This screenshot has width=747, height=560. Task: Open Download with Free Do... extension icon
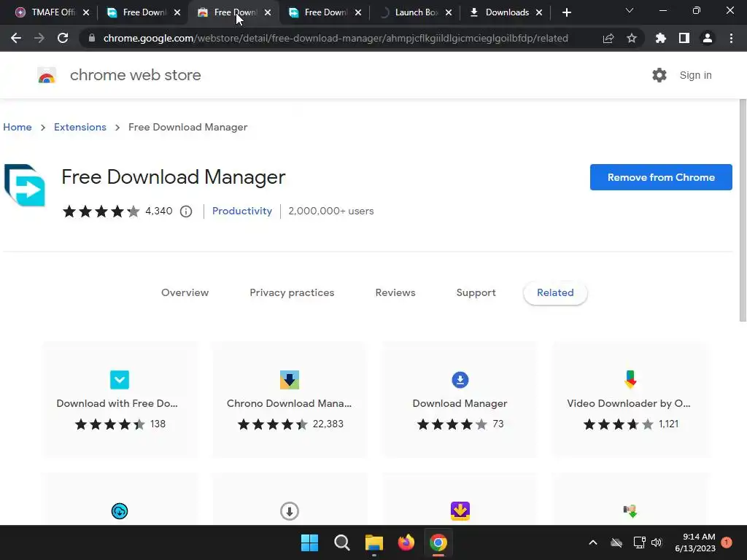coord(120,379)
